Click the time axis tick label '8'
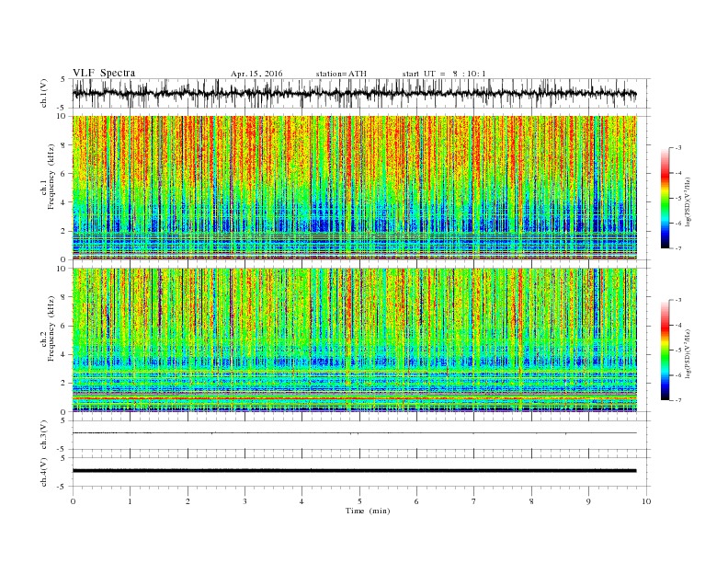 click(x=531, y=501)
